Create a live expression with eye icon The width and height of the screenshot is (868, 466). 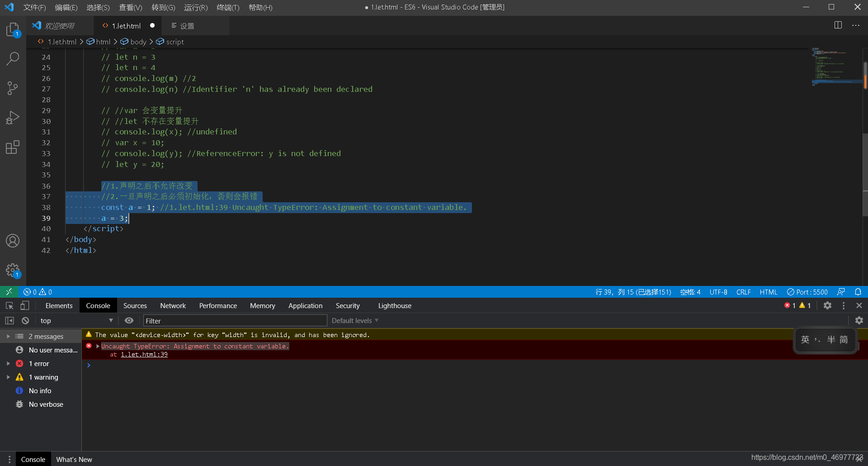(129, 320)
